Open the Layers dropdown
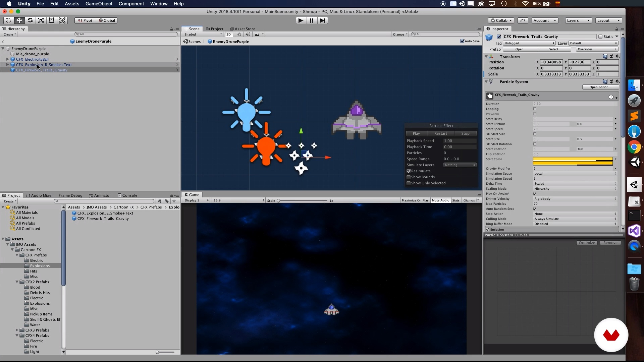The height and width of the screenshot is (362, 644). coord(578,20)
